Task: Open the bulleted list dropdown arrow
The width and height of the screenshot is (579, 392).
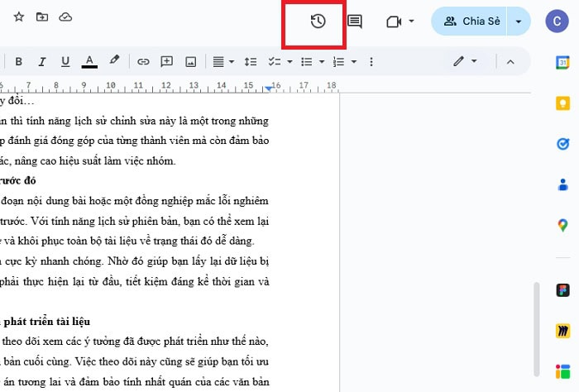Action: [321, 61]
